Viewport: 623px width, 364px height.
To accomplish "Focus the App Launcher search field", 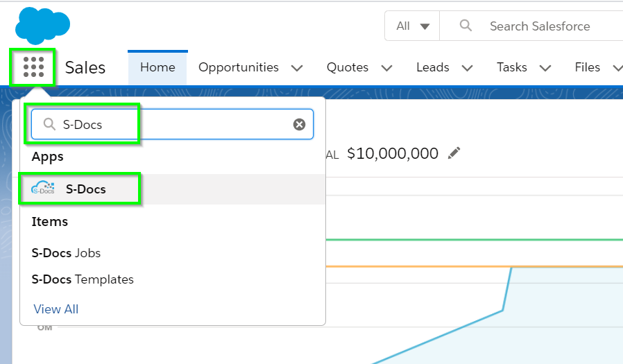I will 173,124.
